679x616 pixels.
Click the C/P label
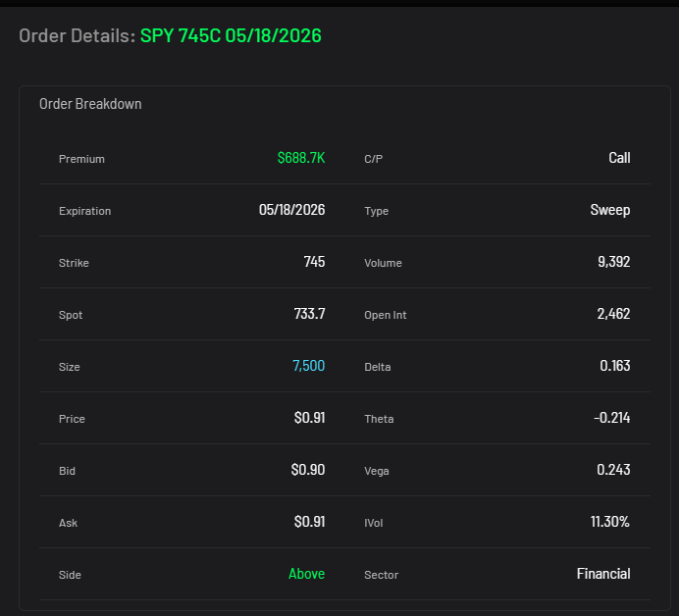(373, 159)
